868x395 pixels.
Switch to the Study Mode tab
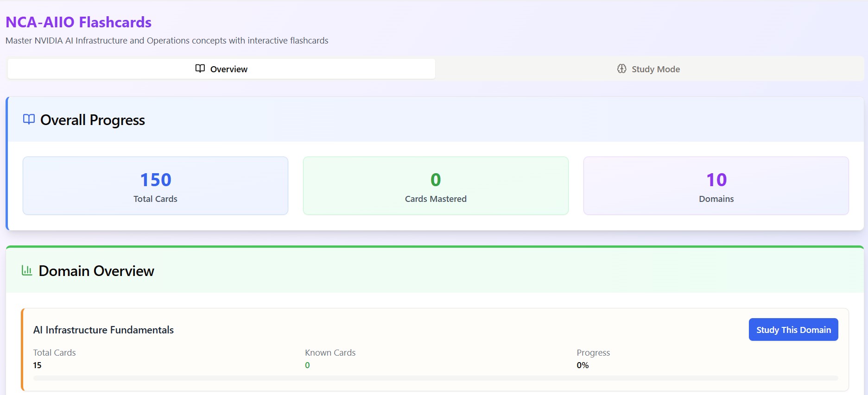click(x=649, y=69)
